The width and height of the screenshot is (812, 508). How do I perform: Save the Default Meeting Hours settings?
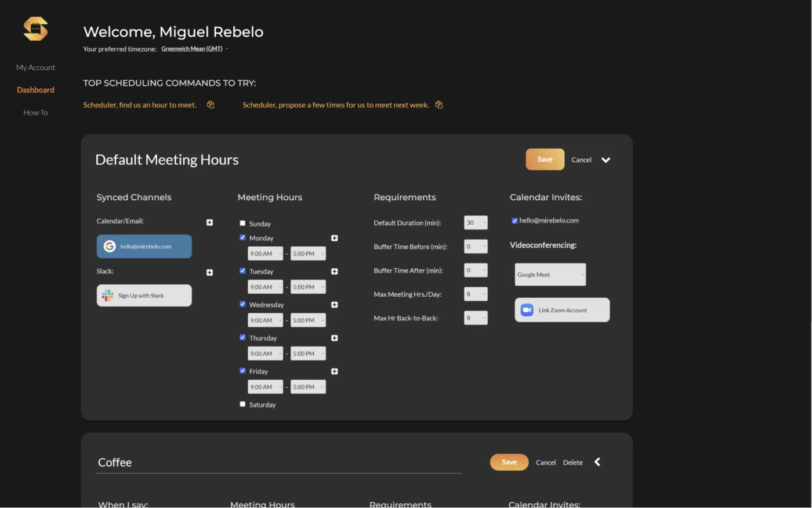(x=544, y=159)
